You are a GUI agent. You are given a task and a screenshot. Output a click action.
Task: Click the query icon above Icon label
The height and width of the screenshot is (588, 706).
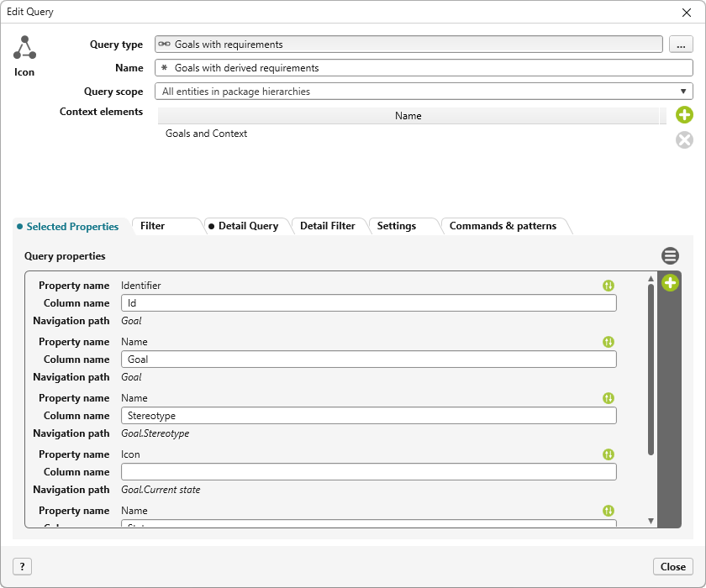(24, 48)
